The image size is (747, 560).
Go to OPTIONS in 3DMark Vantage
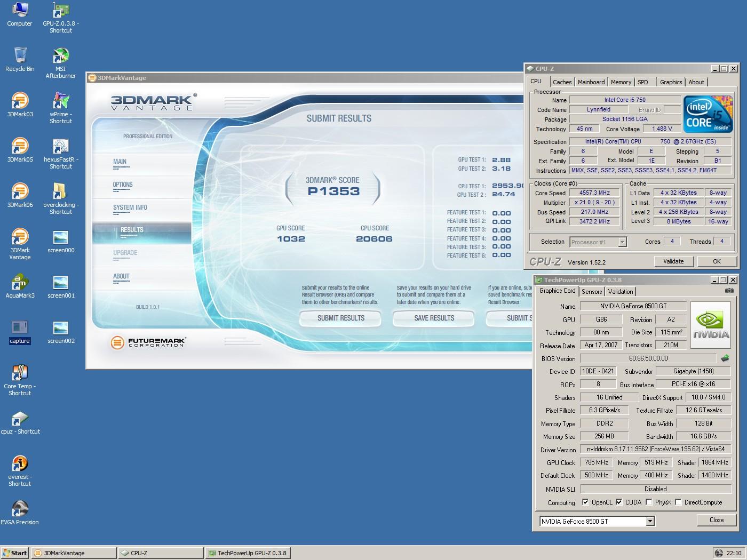click(x=123, y=185)
